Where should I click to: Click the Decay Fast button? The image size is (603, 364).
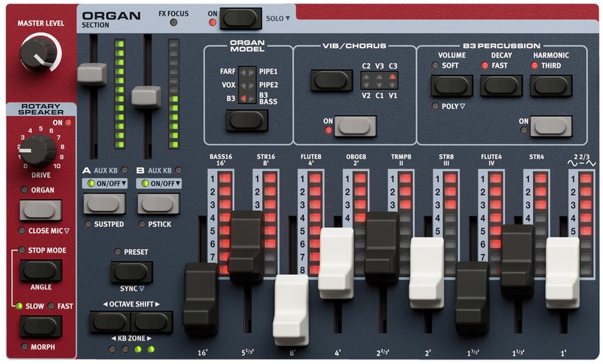click(501, 85)
